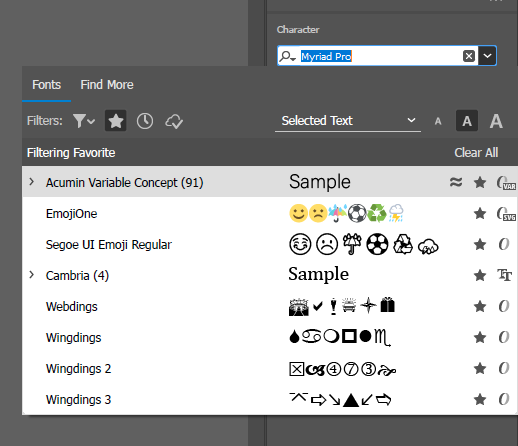The width and height of the screenshot is (518, 446).
Task: Unfavorite Wingdings star
Action: [480, 337]
